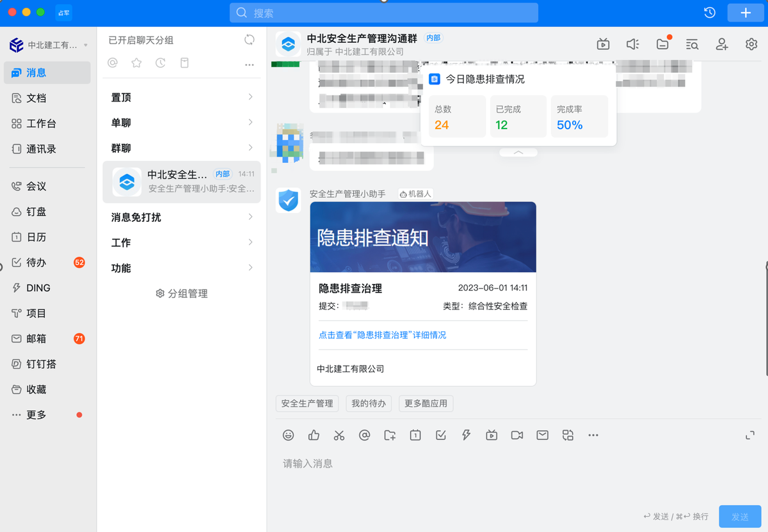Open the 日历 calendar section
This screenshot has height=532, width=768.
coord(33,236)
